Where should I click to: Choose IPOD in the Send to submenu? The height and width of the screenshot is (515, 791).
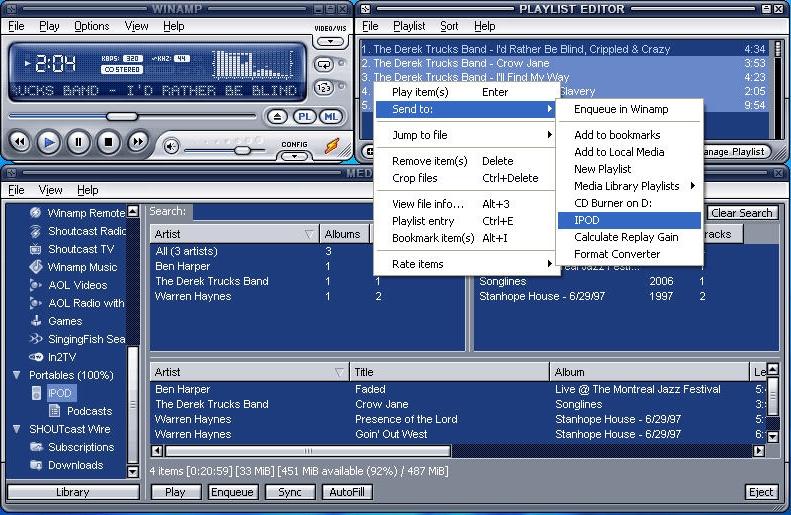pos(629,220)
